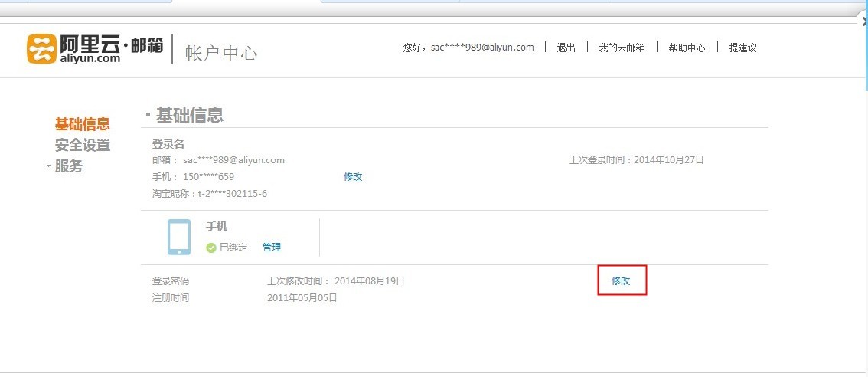868x377 pixels.
Task: Click the 基础信息 section heading
Action: (x=189, y=115)
